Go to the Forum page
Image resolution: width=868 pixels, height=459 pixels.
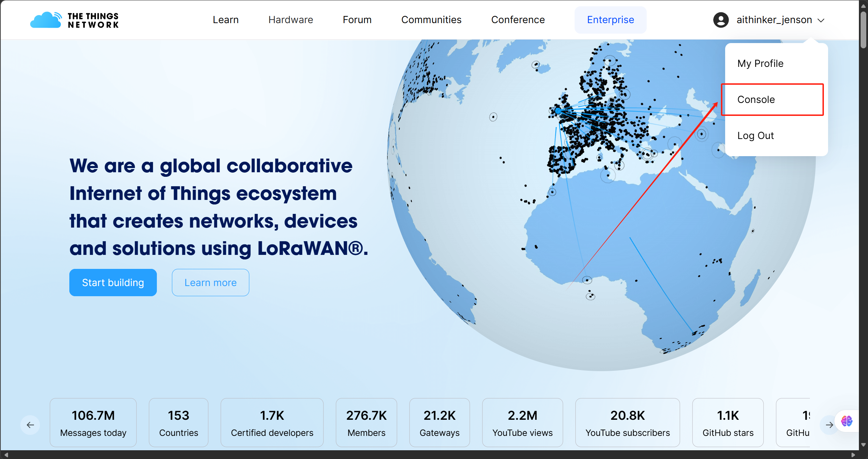357,20
